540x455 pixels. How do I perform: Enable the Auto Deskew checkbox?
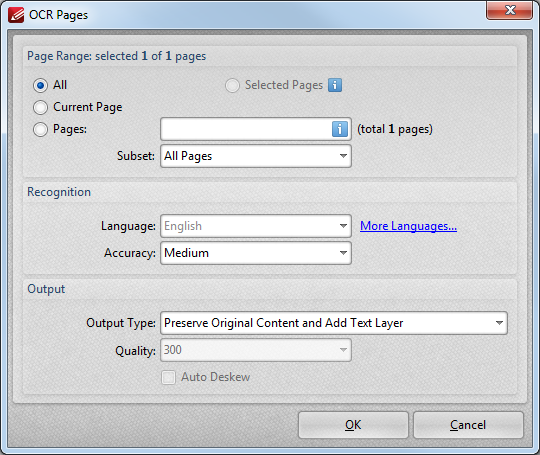click(x=169, y=378)
